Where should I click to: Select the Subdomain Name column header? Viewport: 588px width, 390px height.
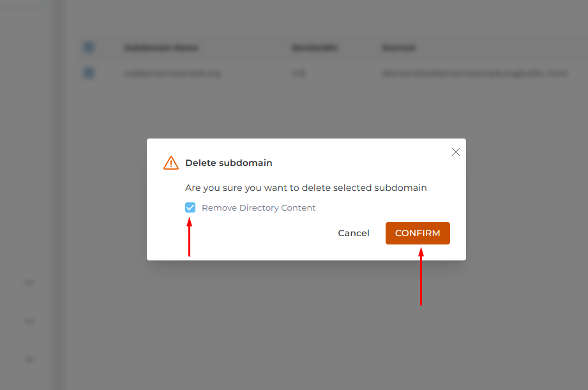tap(160, 47)
